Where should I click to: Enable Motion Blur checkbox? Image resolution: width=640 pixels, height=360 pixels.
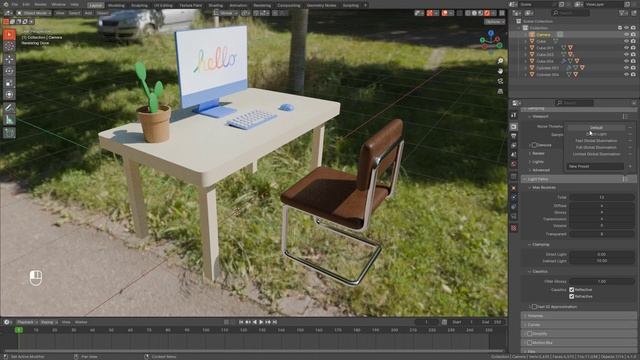tap(529, 342)
